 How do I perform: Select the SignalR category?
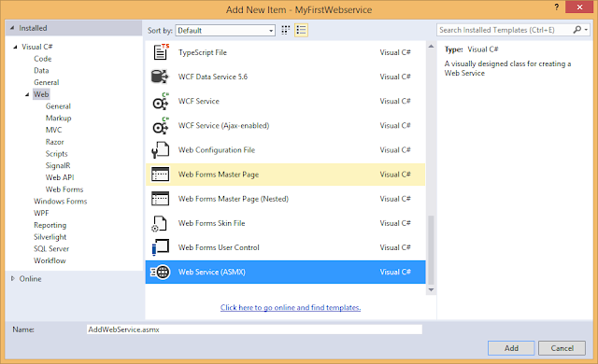pos(58,165)
